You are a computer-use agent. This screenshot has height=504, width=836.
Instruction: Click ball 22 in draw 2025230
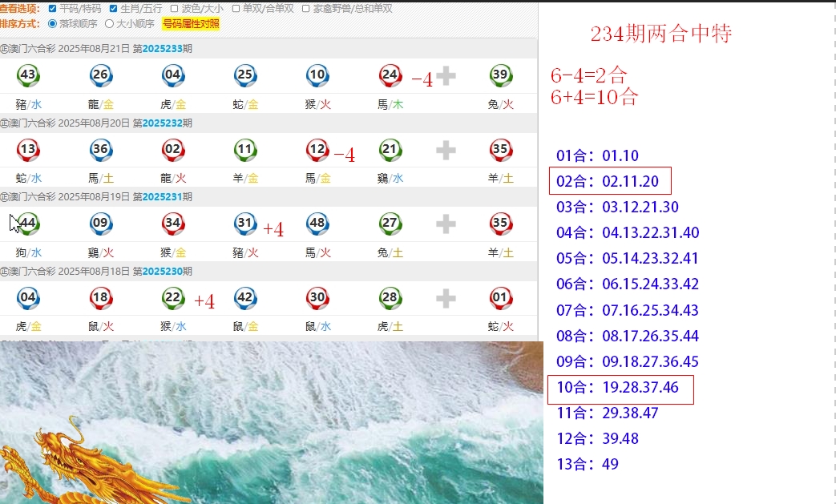(173, 298)
